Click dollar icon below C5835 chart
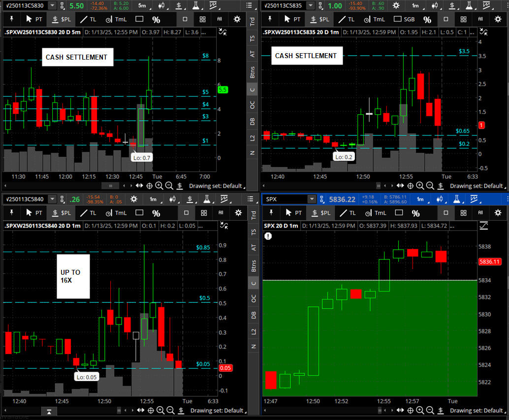509x420 pixels. click(441, 186)
